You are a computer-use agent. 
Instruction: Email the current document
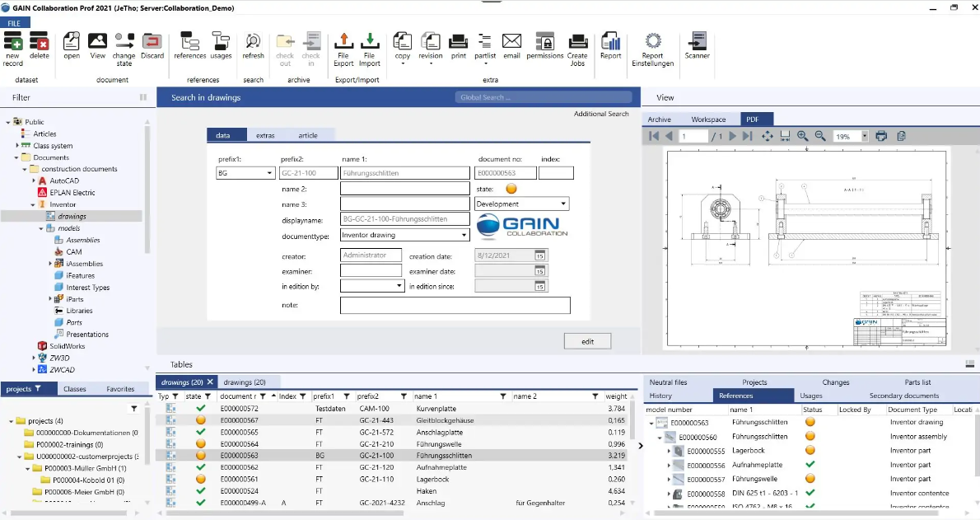click(513, 47)
